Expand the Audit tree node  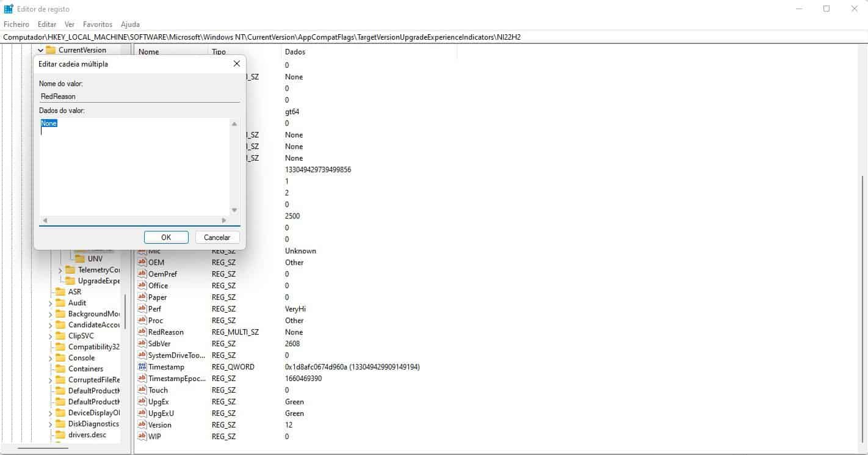pos(51,303)
